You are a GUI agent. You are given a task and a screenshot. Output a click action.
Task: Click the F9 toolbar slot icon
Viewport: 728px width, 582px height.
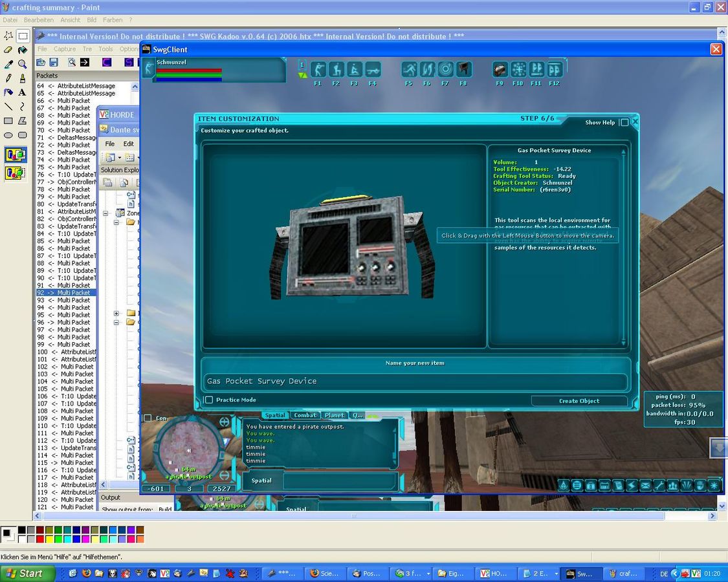500,70
